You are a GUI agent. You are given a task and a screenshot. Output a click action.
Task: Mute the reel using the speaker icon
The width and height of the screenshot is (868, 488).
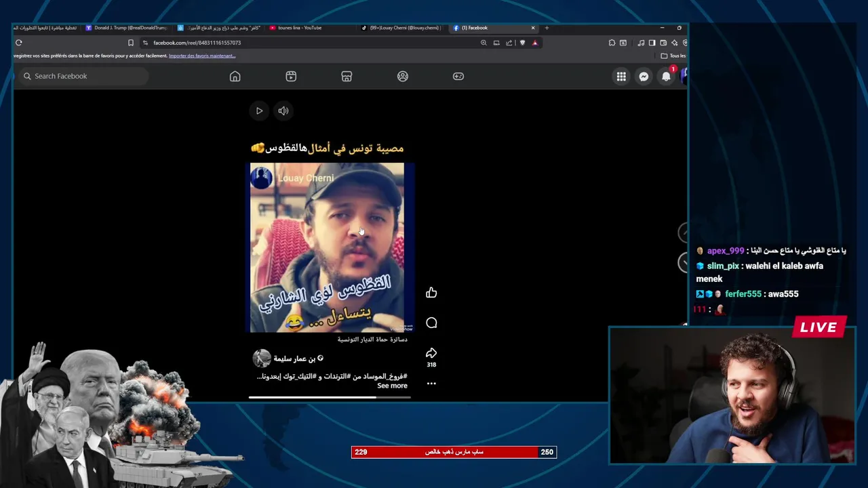pos(283,110)
